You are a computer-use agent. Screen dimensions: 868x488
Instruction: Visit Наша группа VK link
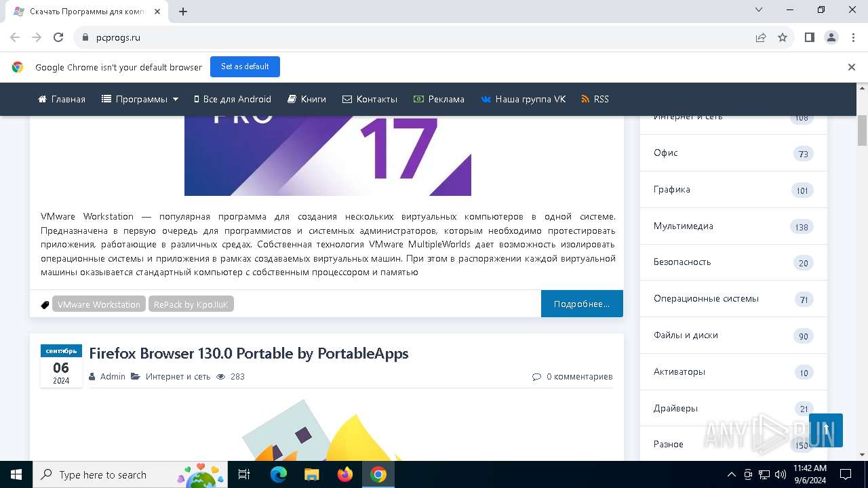(523, 99)
